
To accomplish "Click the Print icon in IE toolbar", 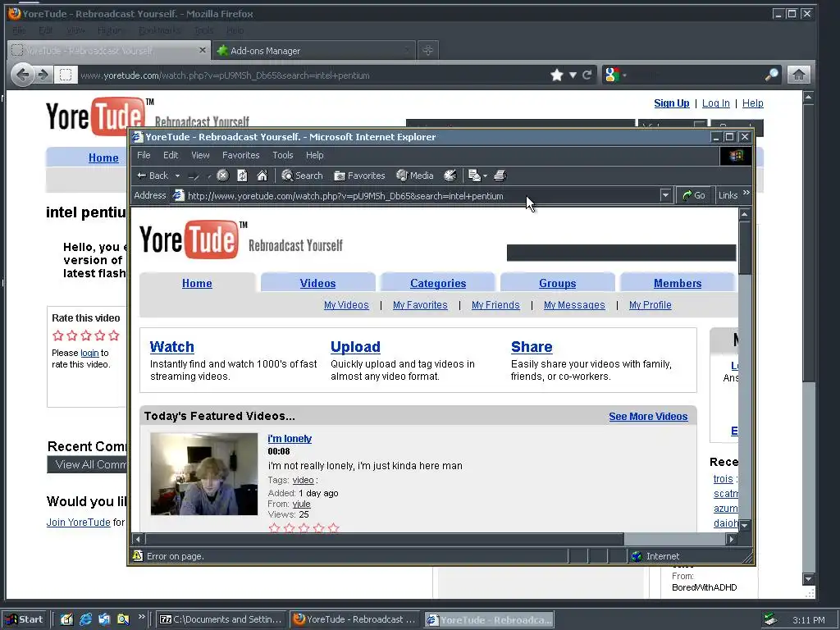I will coord(500,176).
